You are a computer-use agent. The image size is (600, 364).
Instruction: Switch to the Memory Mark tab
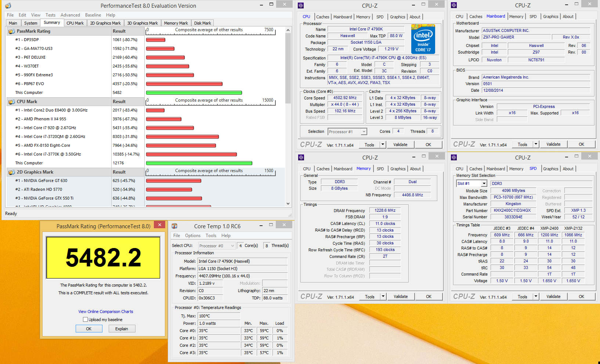tap(176, 23)
